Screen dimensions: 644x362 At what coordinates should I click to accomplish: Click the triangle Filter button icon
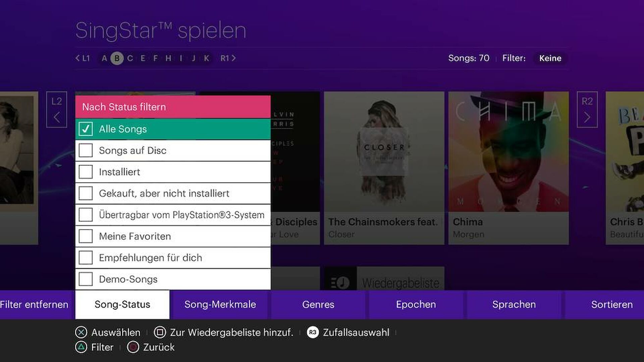[81, 347]
